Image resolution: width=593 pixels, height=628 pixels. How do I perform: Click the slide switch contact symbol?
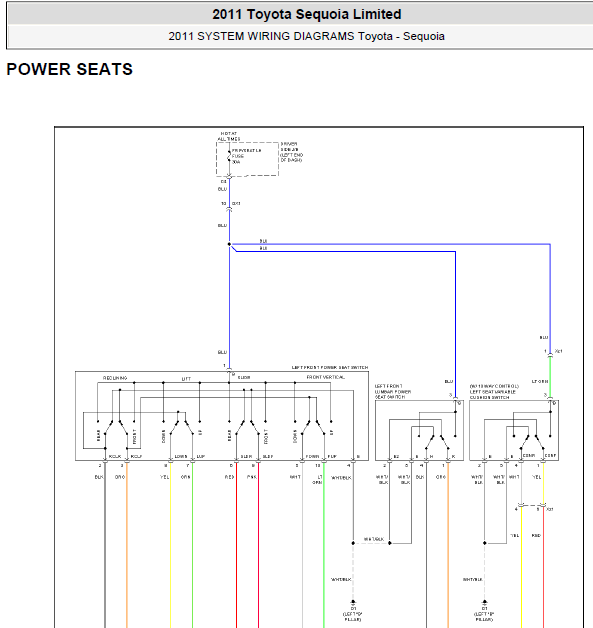point(247,427)
